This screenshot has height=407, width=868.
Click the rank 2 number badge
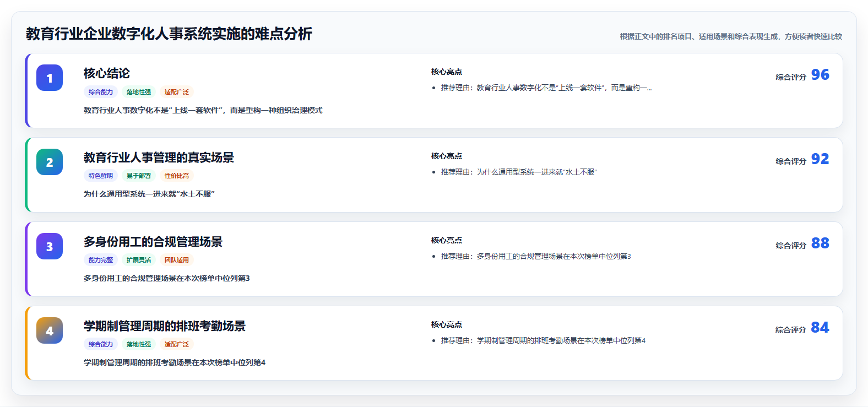[x=50, y=162]
